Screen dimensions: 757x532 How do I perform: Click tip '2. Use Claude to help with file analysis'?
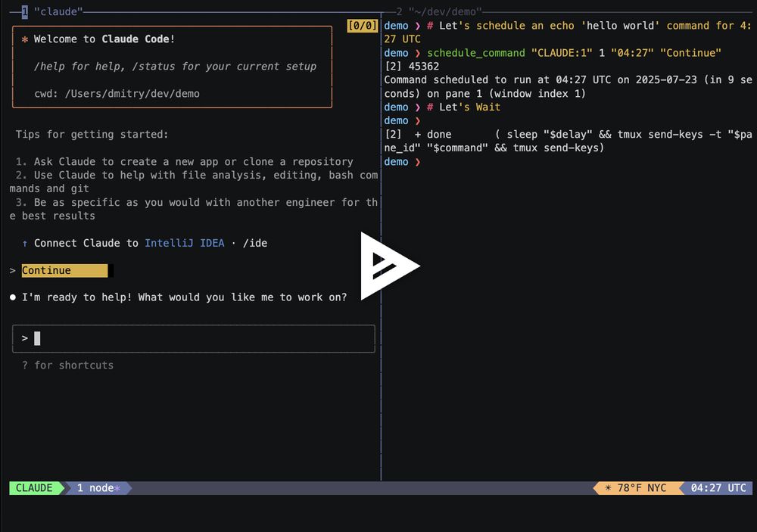point(194,182)
